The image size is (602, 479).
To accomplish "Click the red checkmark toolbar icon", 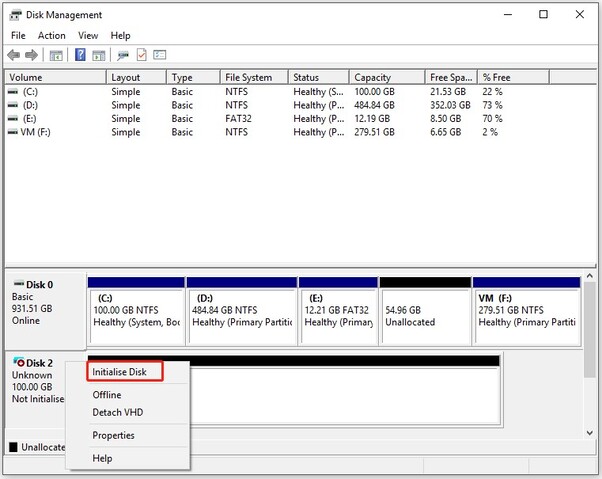I will [x=141, y=55].
